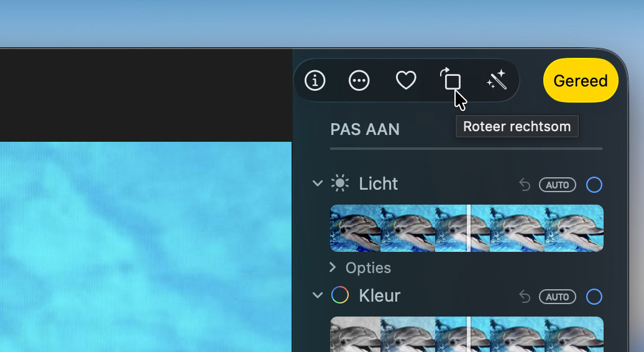Screen dimensions: 644x352
Task: Toggle the Kleur adjustment circle on/off
Action: click(x=594, y=297)
